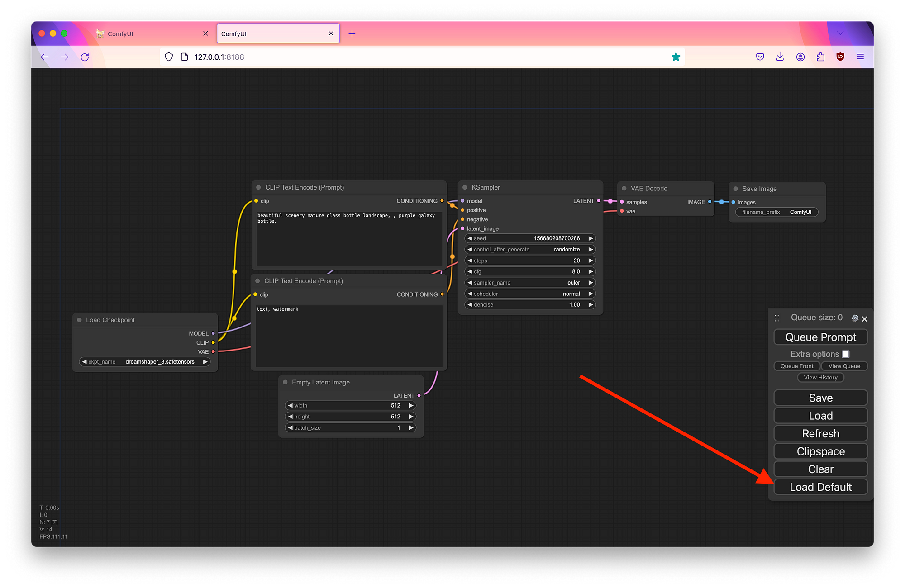Click the seed value slider field

[x=530, y=238]
